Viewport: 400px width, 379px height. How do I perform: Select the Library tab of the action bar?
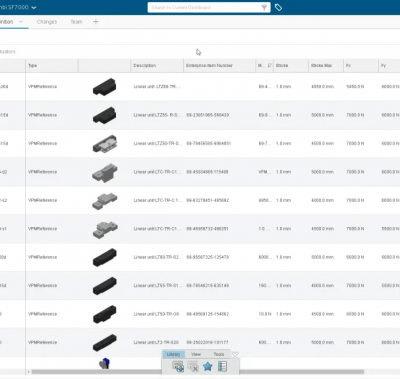pos(173,354)
